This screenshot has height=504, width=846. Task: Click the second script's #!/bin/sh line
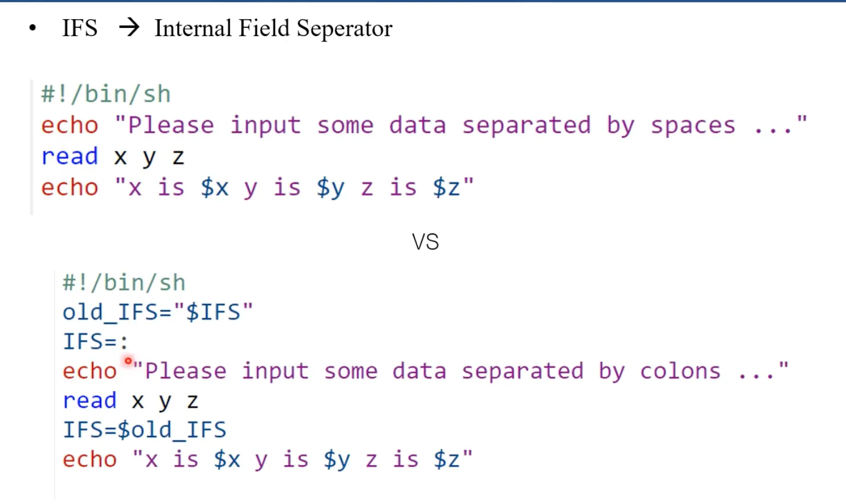coord(124,283)
